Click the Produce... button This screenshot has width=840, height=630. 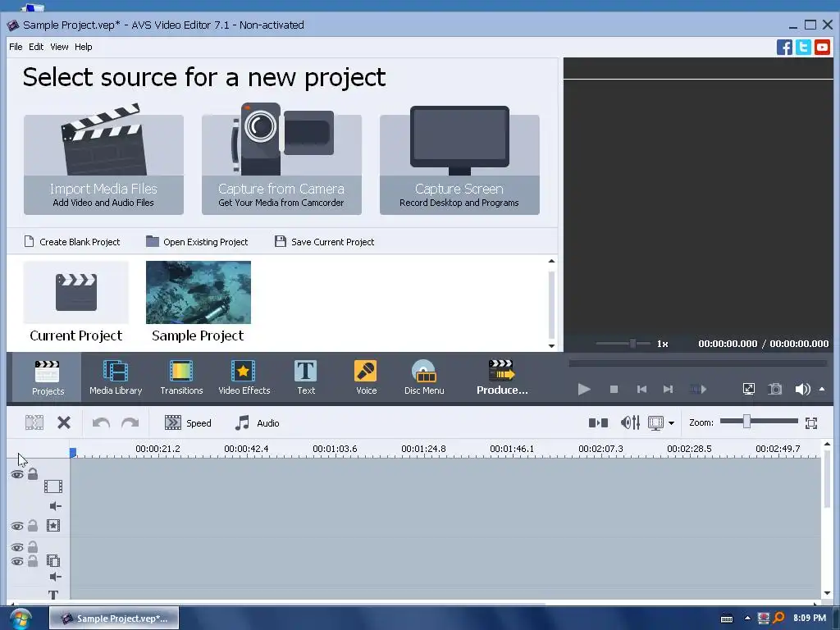coord(502,377)
